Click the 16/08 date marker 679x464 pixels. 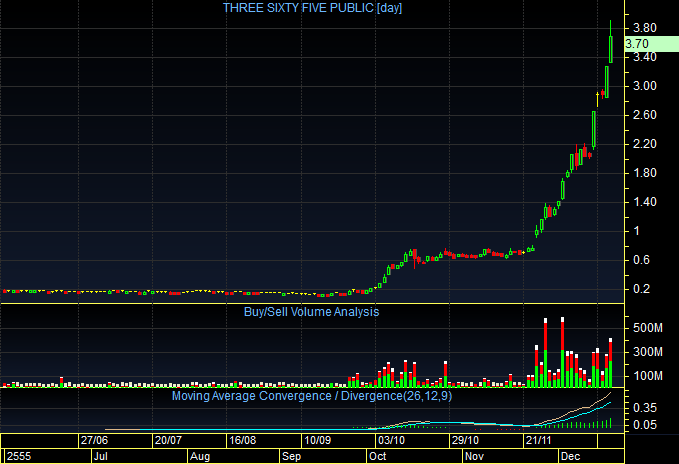point(242,441)
